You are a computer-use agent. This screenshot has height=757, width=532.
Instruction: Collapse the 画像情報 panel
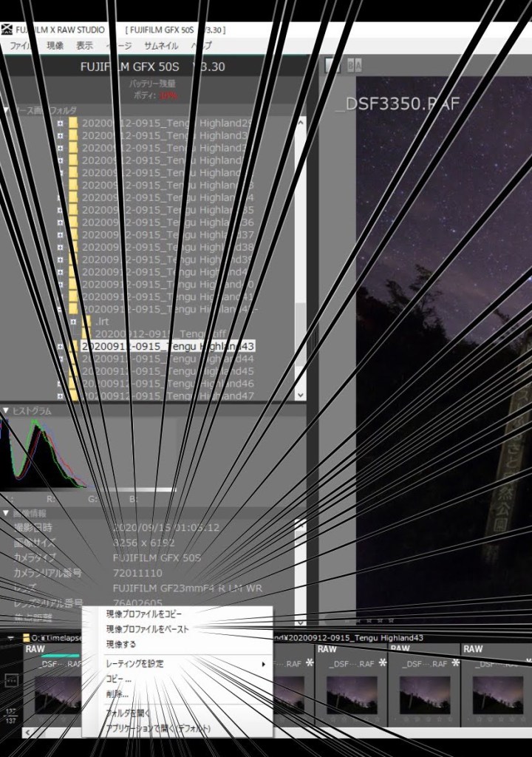pyautogui.click(x=6, y=513)
